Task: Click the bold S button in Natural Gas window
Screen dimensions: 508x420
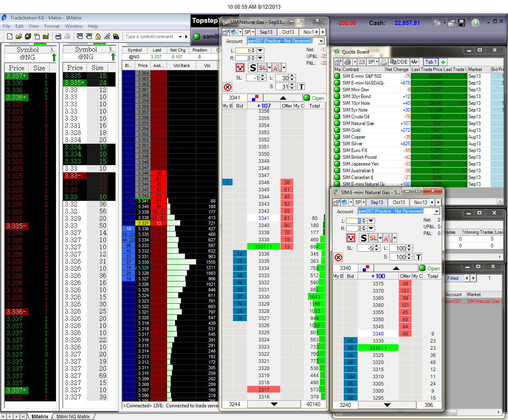Action: [253, 67]
